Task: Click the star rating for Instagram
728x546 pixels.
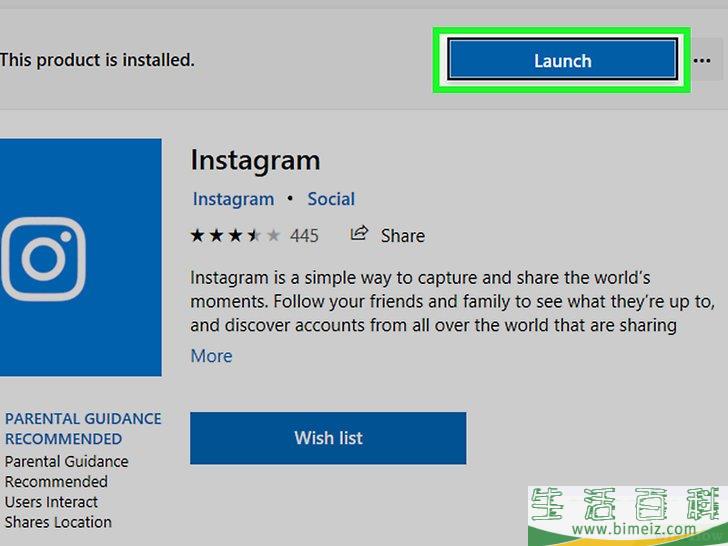Action: (x=235, y=235)
